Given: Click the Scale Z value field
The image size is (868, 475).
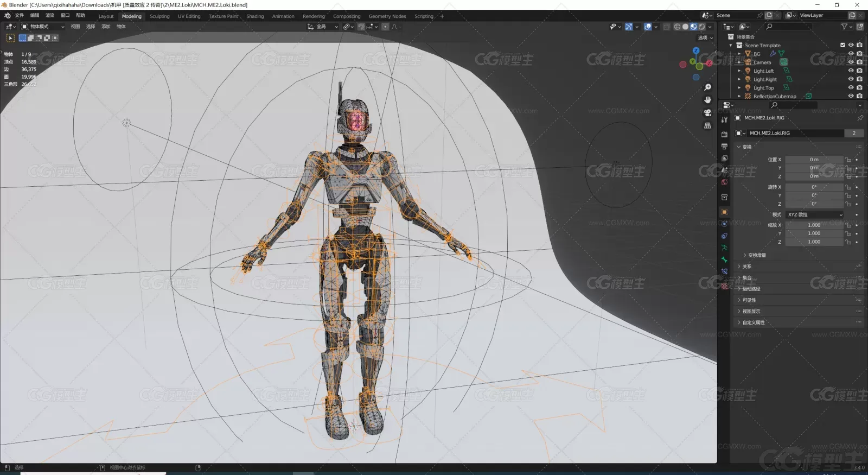Looking at the screenshot, I should point(814,242).
